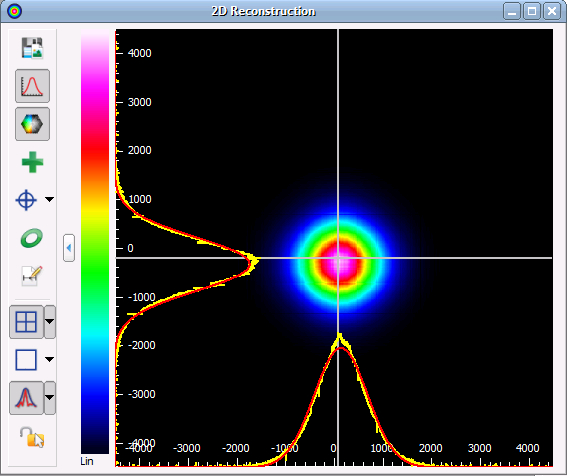
Task: Click the red-blue double peak fit icon
Action: click(26, 398)
